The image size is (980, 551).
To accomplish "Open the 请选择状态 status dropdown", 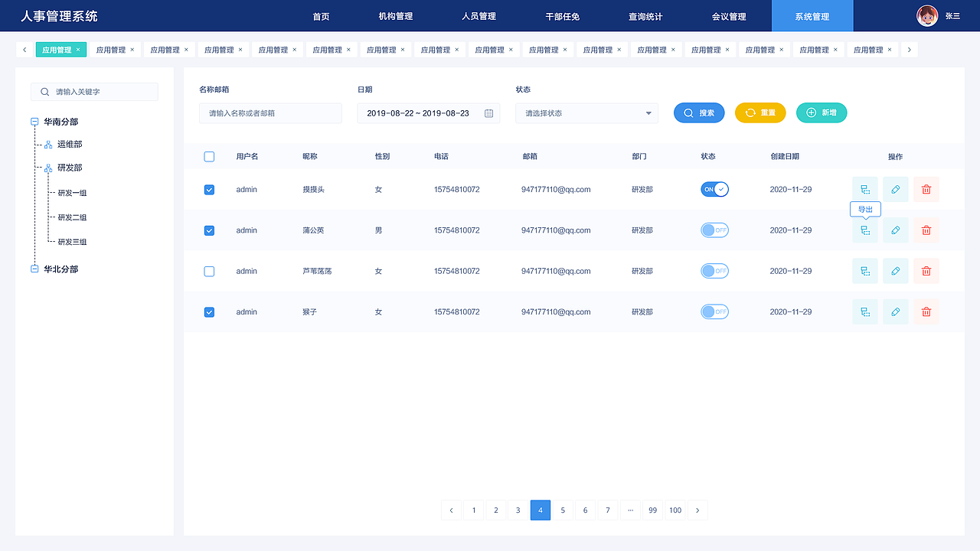I will [586, 112].
